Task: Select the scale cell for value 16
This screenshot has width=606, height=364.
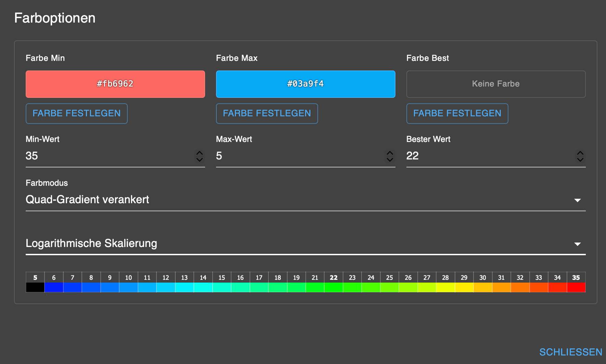Action: click(x=240, y=282)
